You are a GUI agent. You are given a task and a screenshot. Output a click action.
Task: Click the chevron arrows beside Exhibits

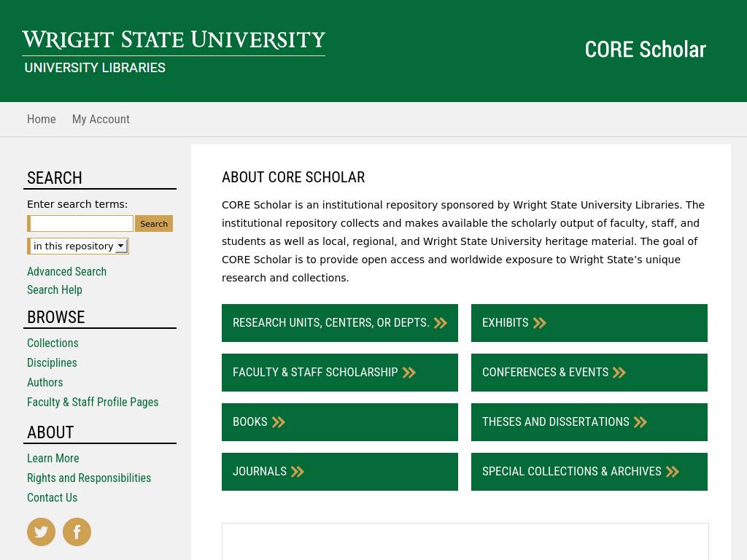539,323
